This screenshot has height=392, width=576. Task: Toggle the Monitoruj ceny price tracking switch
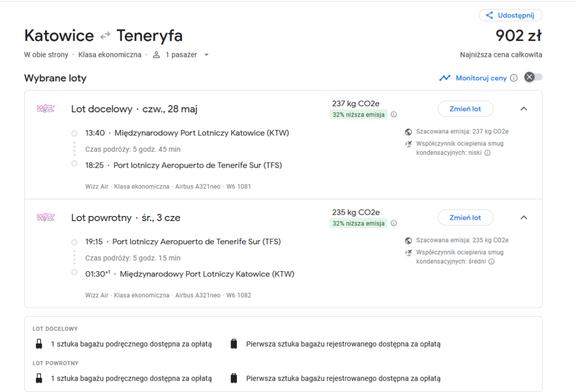point(533,78)
